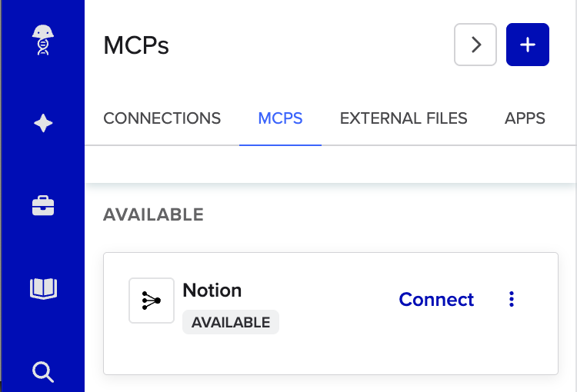Open the Apps tab
Image resolution: width=577 pixels, height=392 pixels.
(525, 118)
